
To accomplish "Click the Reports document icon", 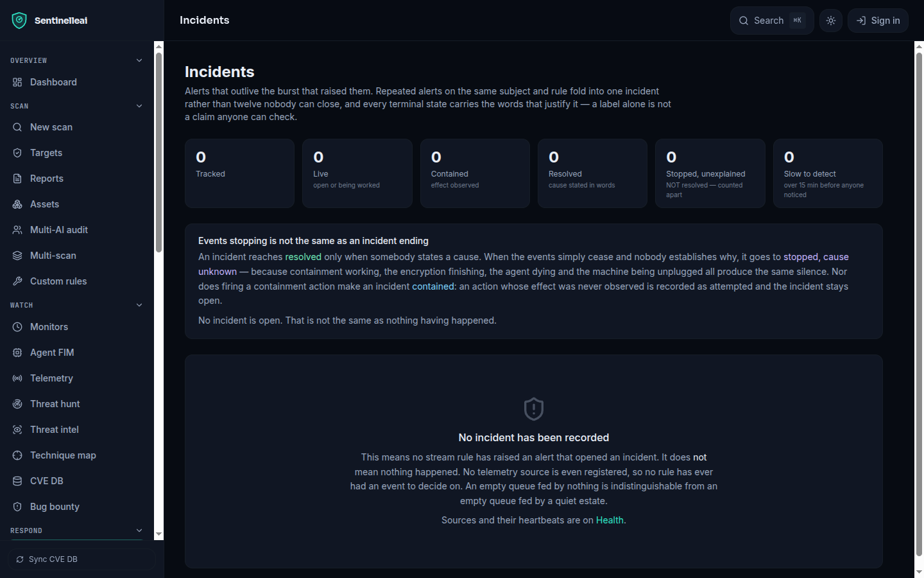I will click(x=17, y=179).
